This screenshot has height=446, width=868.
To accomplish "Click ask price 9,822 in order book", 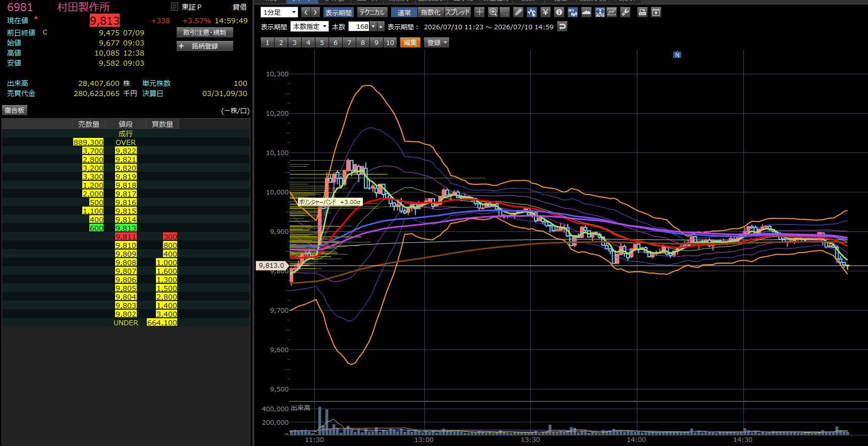I will pos(126,151).
